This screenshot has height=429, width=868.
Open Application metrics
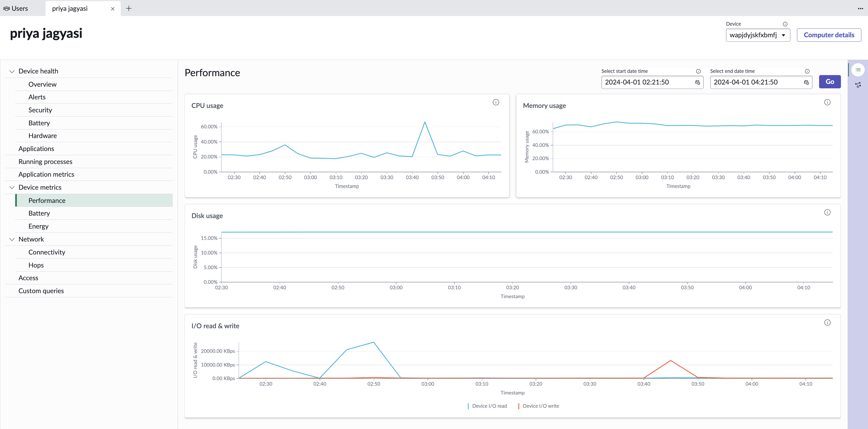[x=89, y=174]
